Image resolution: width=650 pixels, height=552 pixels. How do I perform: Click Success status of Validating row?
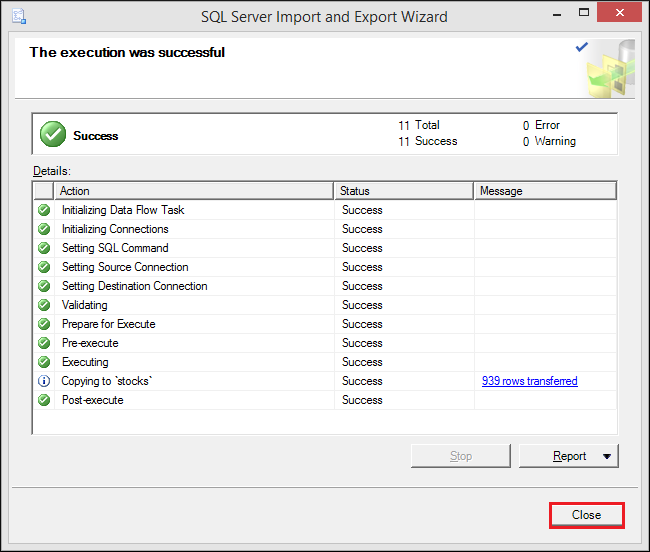[362, 305]
